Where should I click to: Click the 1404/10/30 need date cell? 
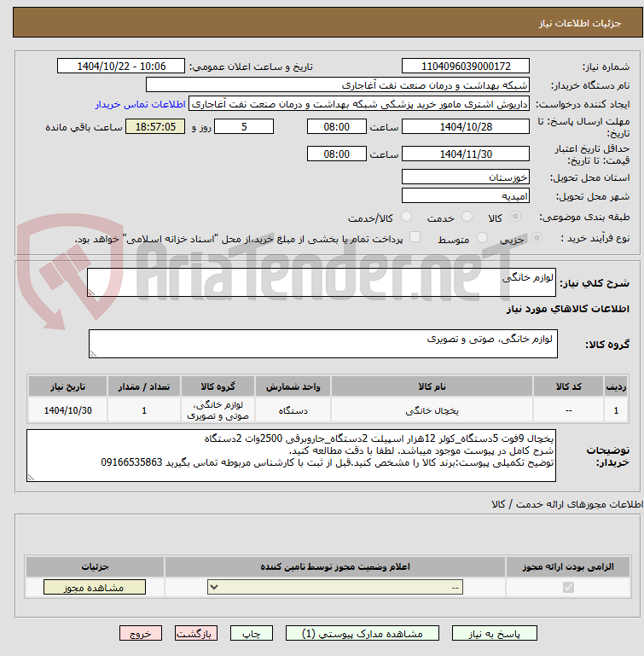tap(67, 410)
